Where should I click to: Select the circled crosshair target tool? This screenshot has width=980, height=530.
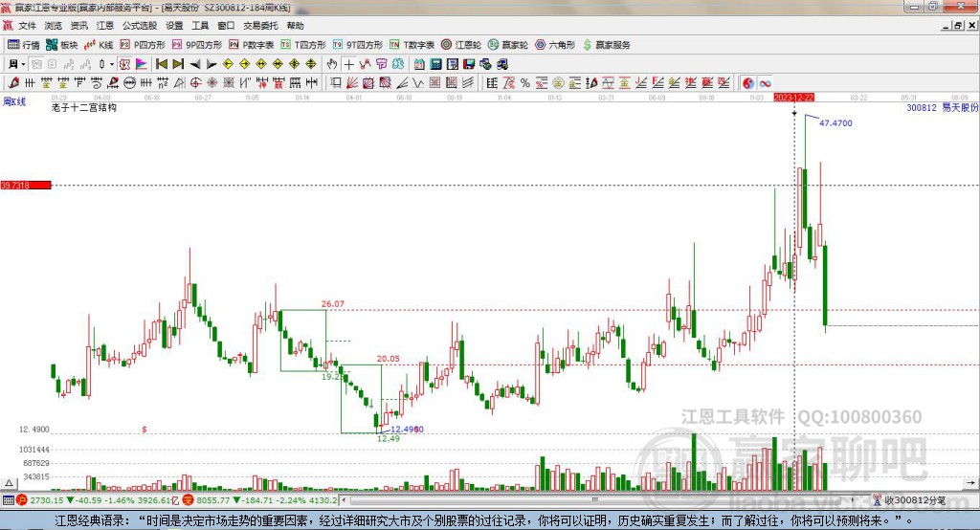[x=195, y=82]
